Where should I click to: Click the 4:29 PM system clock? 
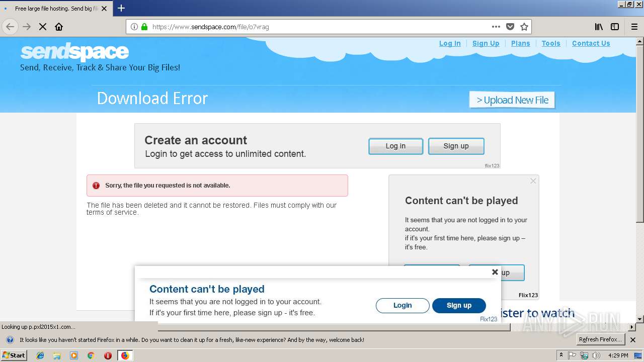point(618,355)
